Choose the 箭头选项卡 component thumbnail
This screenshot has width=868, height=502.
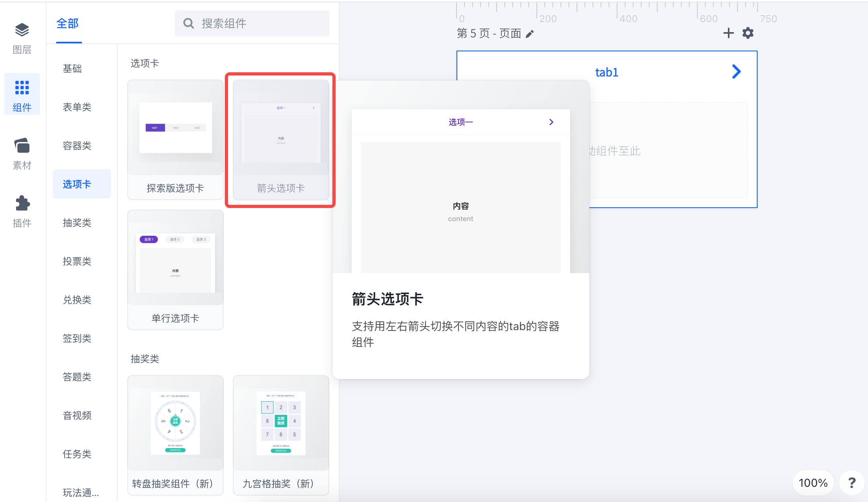281,139
